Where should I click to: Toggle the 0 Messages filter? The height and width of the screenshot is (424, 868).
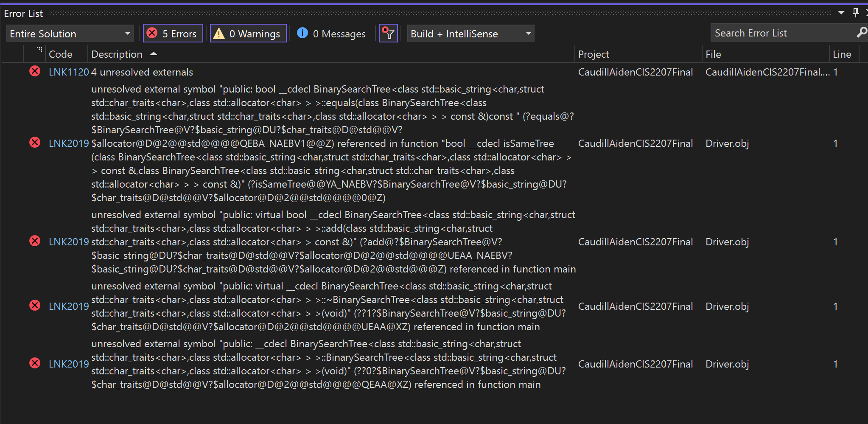[331, 33]
